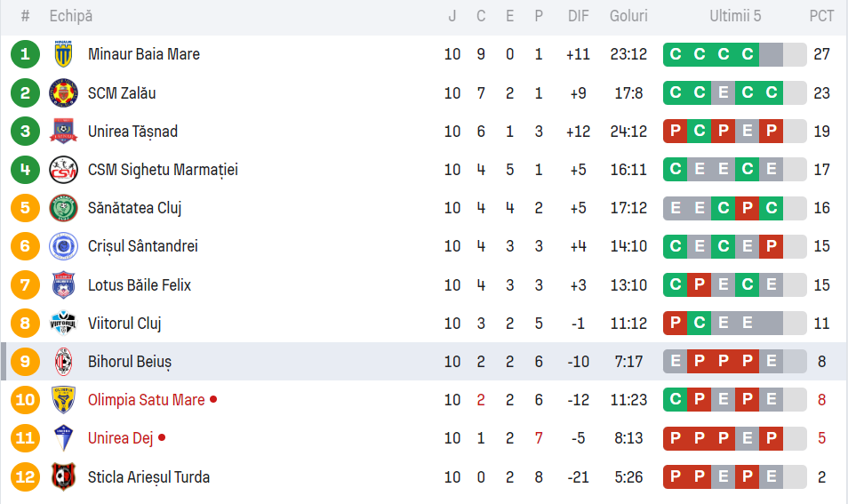Click the Sticla Arieșul Turda crest
Image resolution: width=848 pixels, height=504 pixels.
point(63,477)
